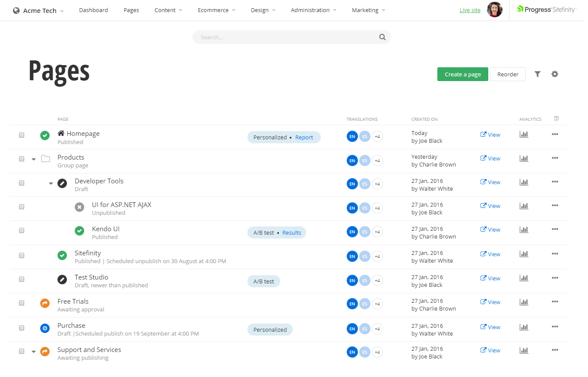Open more actions menu for Test Studio
This screenshot has height=377, width=588.
(555, 278)
